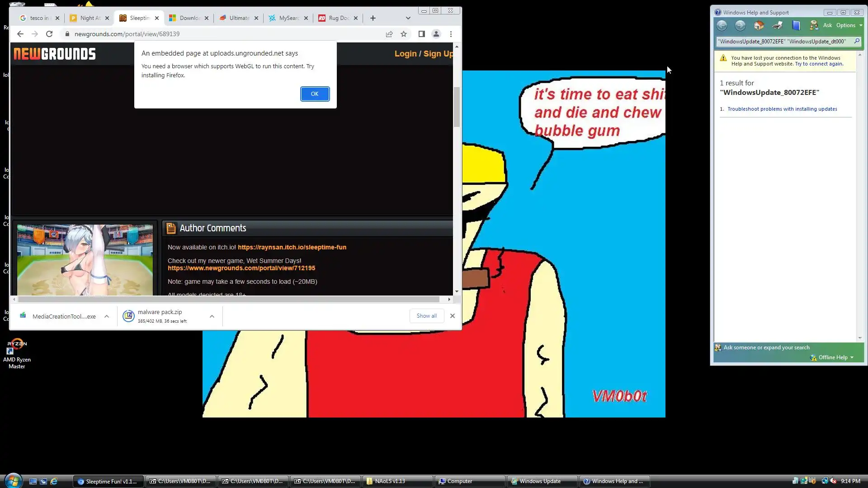Click the Help and Support home icon

759,25
